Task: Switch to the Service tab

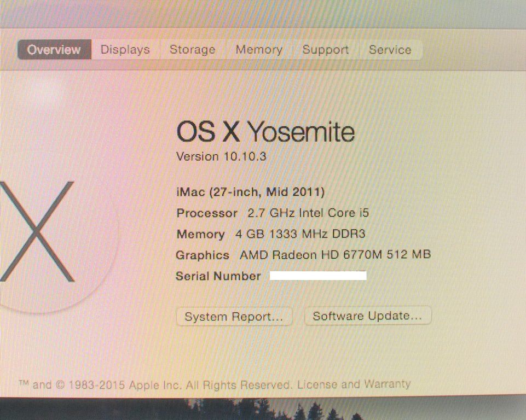Action: point(390,50)
